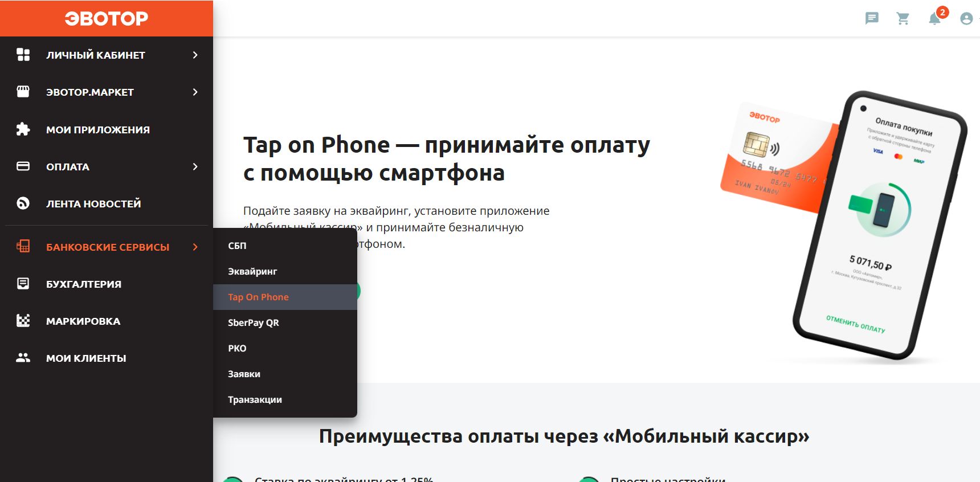Click the Банковские сервисы terminal icon

tap(23, 247)
